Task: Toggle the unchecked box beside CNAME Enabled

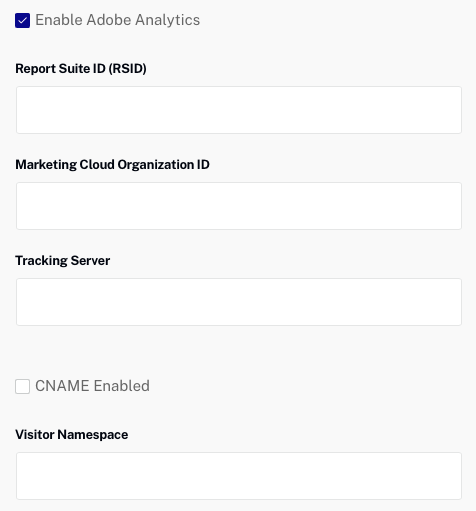Action: 22,386
